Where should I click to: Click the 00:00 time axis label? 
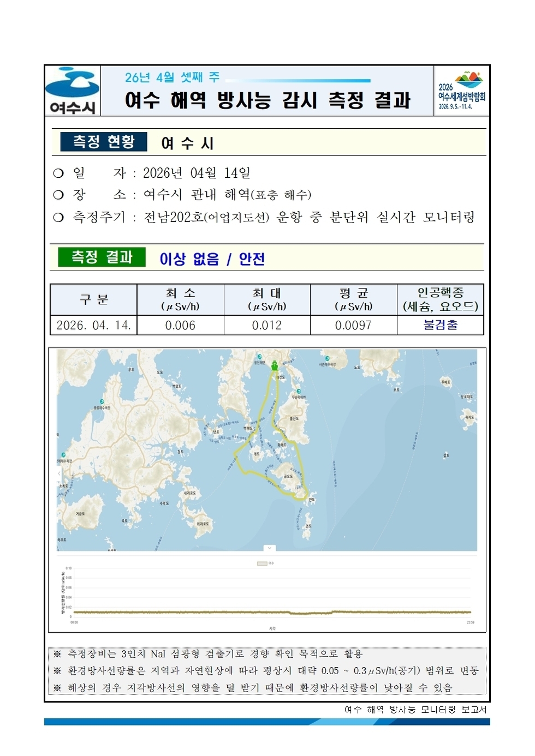click(74, 622)
